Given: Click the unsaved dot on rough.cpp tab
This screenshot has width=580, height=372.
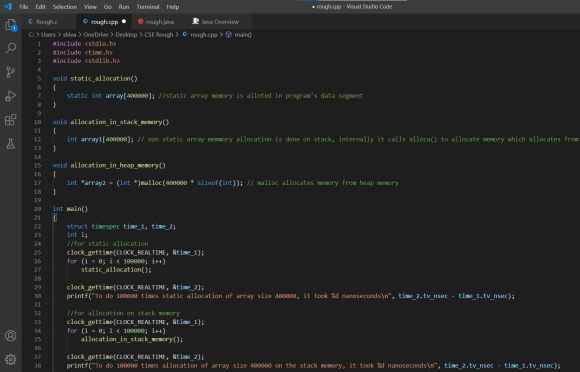Looking at the screenshot, I should click(124, 21).
